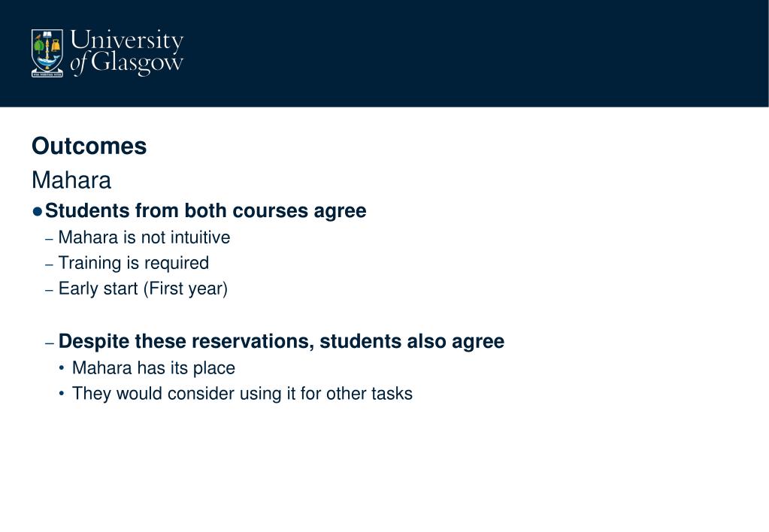Click the blank white area below the bullets
This screenshot has height=532, width=769.
385,466
